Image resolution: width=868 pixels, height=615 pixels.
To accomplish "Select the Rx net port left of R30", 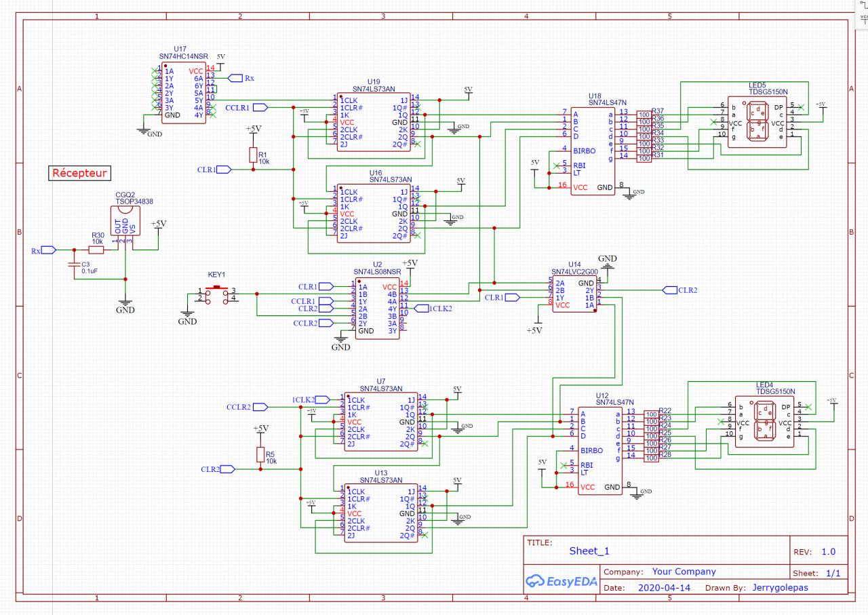I will coord(43,250).
